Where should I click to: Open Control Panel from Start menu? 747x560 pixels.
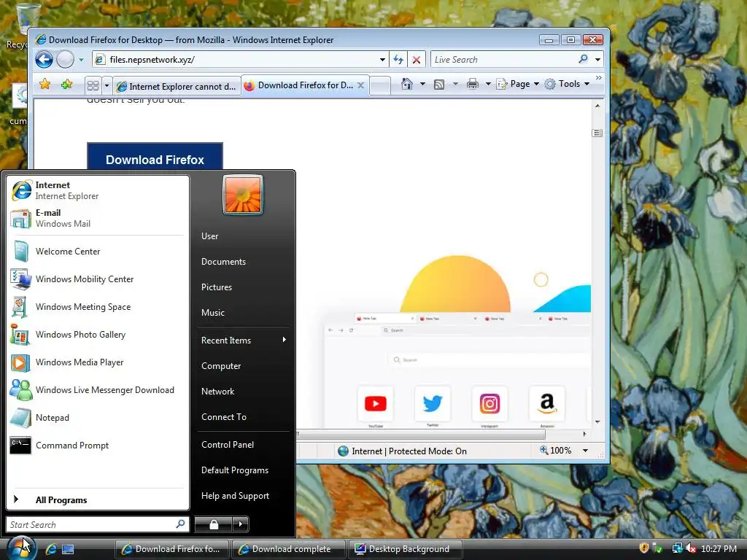tap(243, 444)
